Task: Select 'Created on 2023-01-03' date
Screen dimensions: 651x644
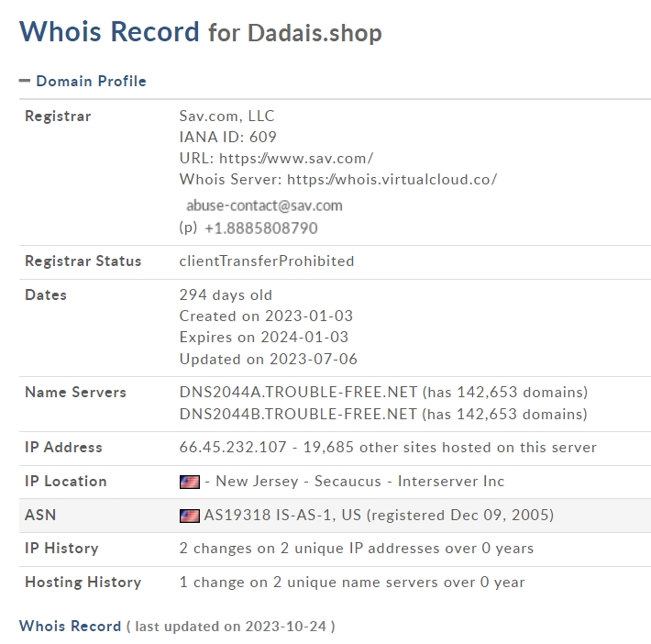Action: click(x=266, y=316)
